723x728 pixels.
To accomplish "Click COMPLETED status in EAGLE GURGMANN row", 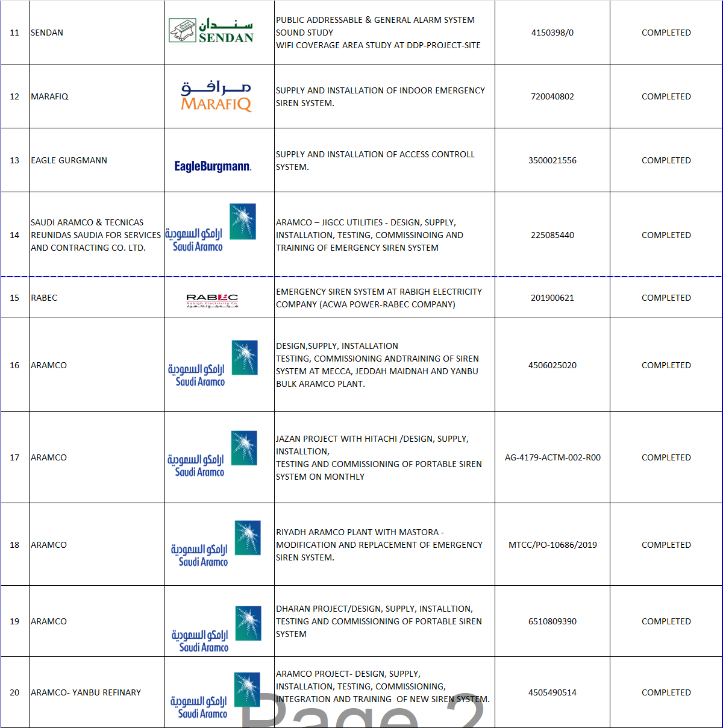I will pos(666,160).
